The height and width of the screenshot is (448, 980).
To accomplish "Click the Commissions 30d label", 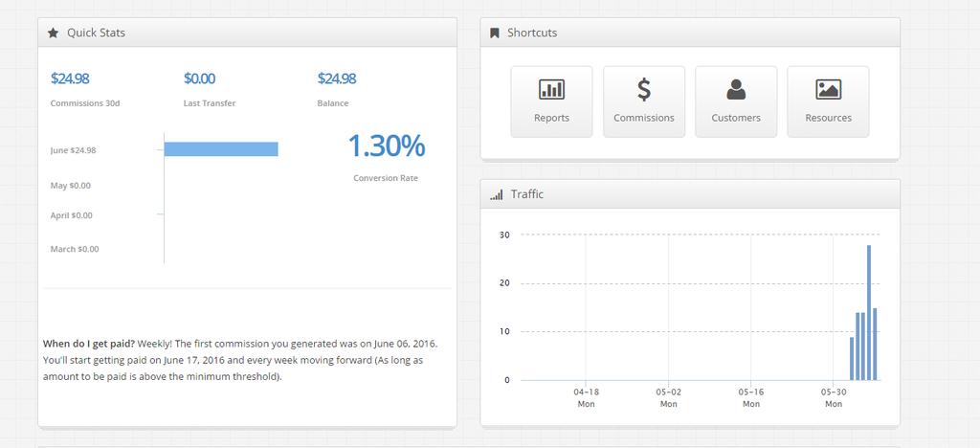I will [85, 103].
